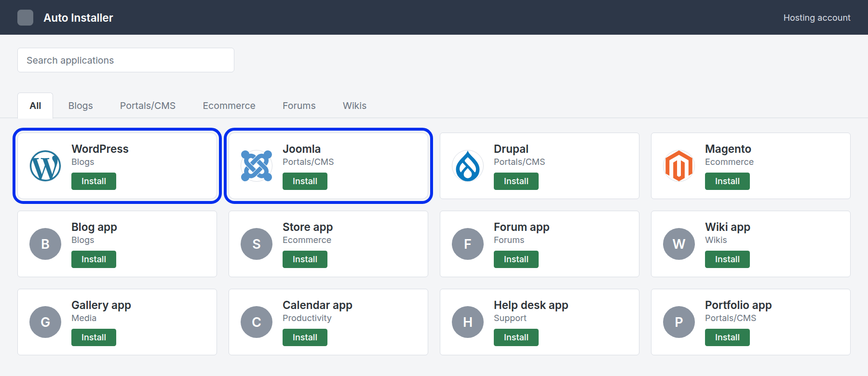This screenshot has height=376, width=868.
Task: Install Joomla
Action: click(x=305, y=181)
